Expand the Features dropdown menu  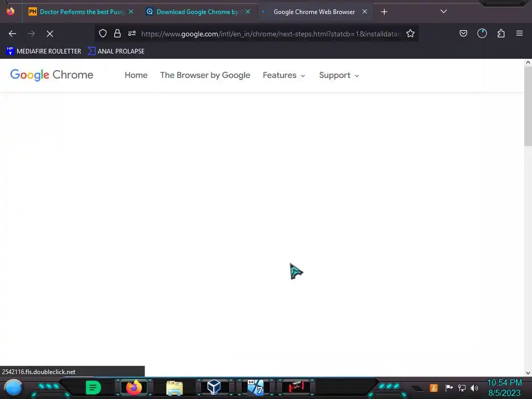[284, 75]
